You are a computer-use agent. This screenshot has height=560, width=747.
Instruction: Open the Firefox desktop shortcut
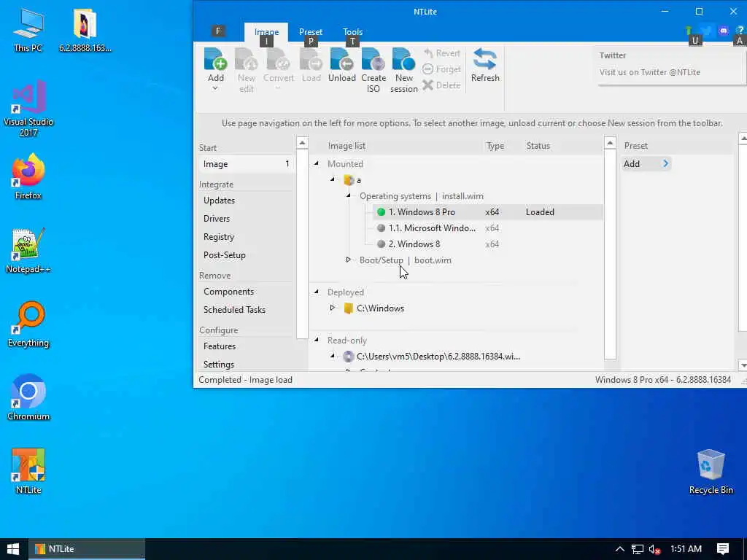point(28,176)
